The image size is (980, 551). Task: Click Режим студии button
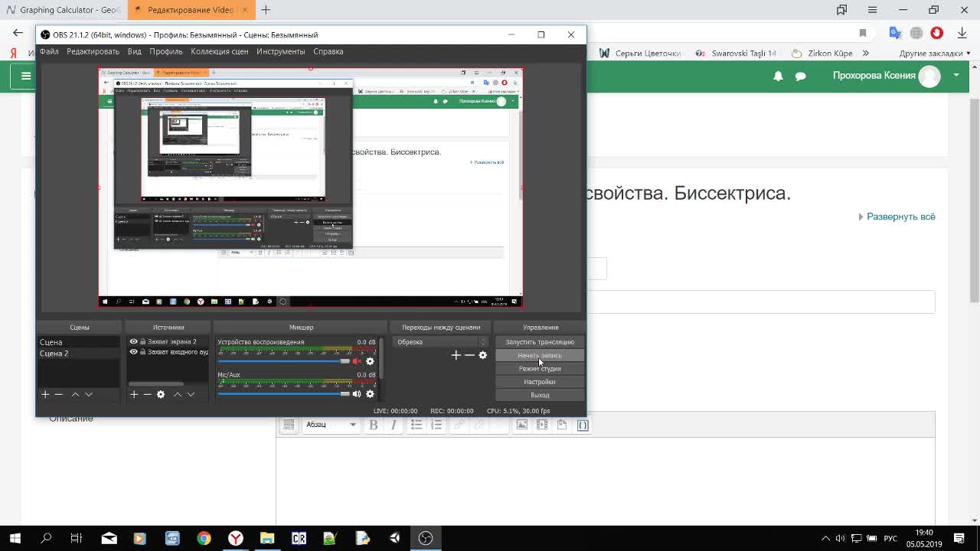pos(540,368)
